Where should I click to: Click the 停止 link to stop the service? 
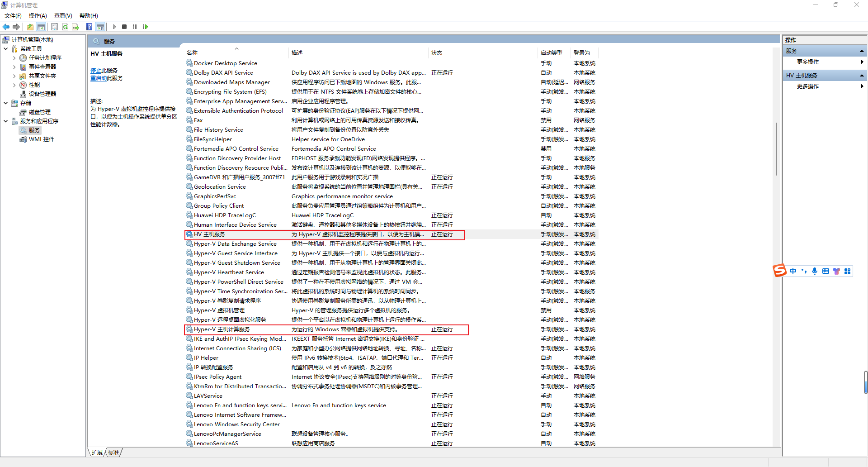pos(96,71)
